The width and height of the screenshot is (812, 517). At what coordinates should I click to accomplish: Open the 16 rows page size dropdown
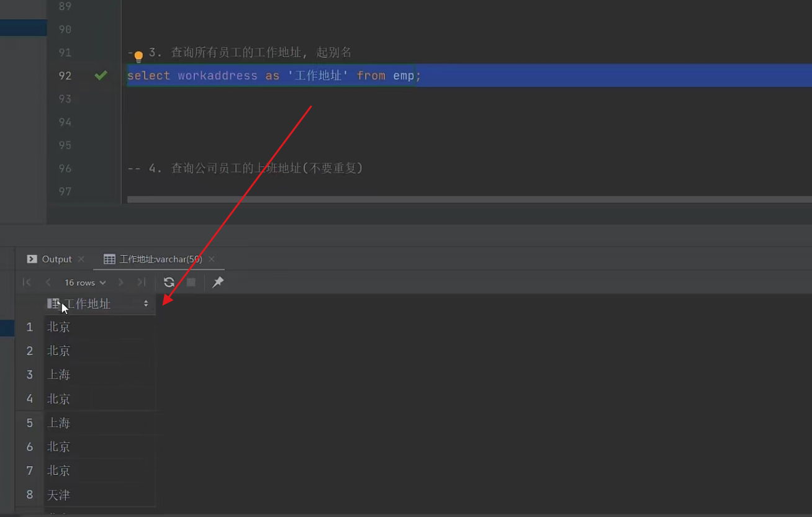pyautogui.click(x=85, y=282)
